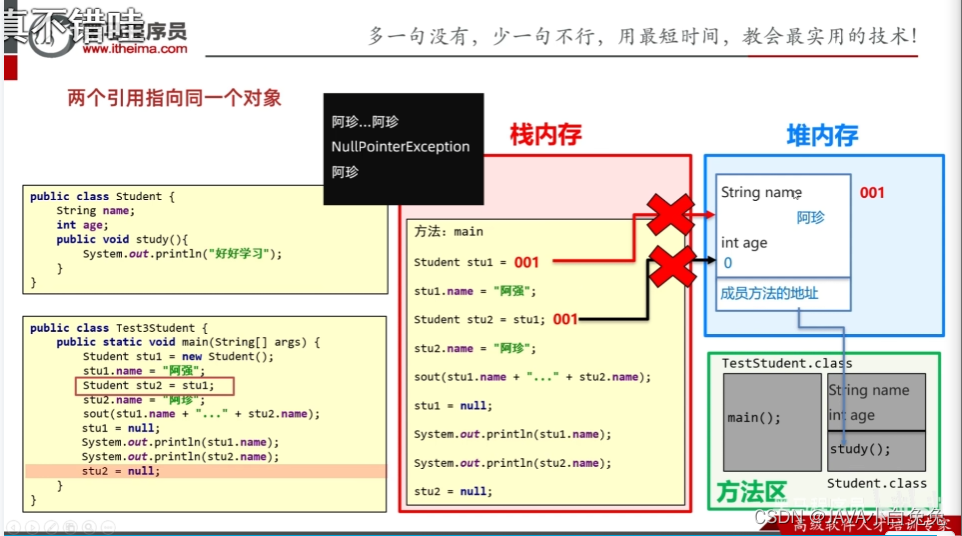Select Student stu1 = new Student(); line
The width and height of the screenshot is (962, 536).
point(178,356)
